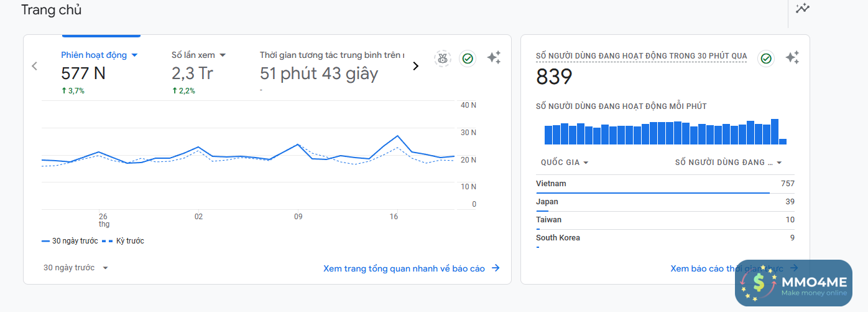Screen dimensions: 868x312
Task: Click the Japan row in the country table
Action: (665, 202)
